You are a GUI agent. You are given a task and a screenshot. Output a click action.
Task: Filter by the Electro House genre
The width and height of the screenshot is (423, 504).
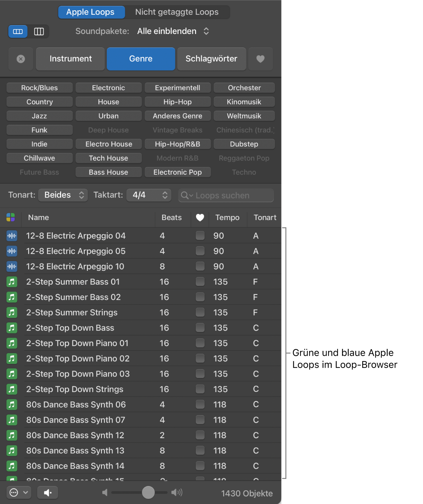point(108,144)
